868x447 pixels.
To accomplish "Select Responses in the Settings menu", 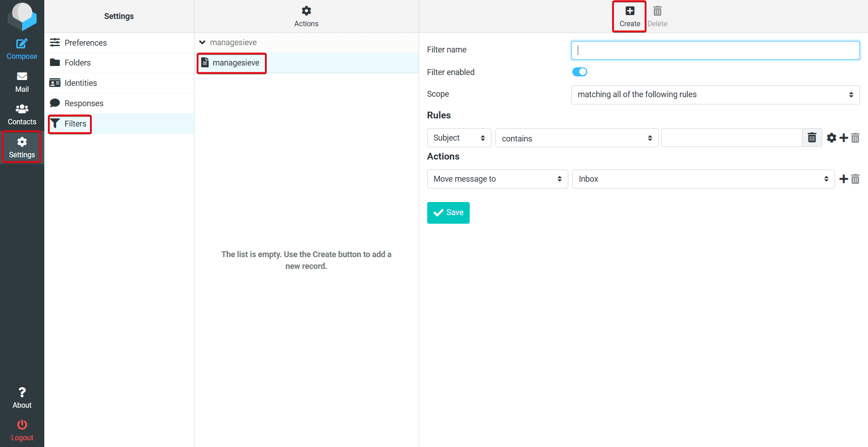I will (x=84, y=103).
